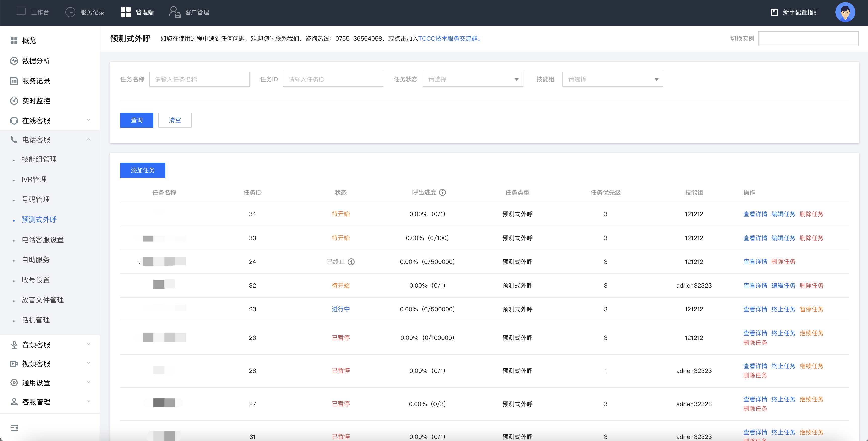Open 实时监控 in the sidebar
The image size is (868, 441).
click(36, 101)
